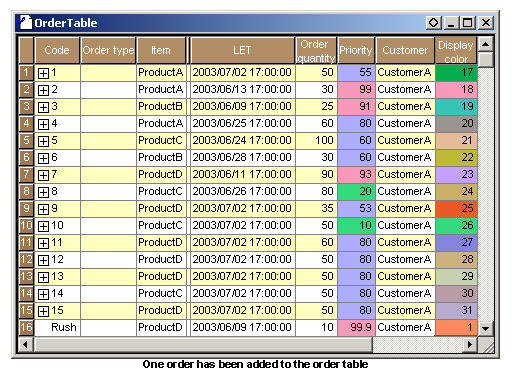The height and width of the screenshot is (380, 515).
Task: Select the Customer column header
Action: click(x=405, y=50)
